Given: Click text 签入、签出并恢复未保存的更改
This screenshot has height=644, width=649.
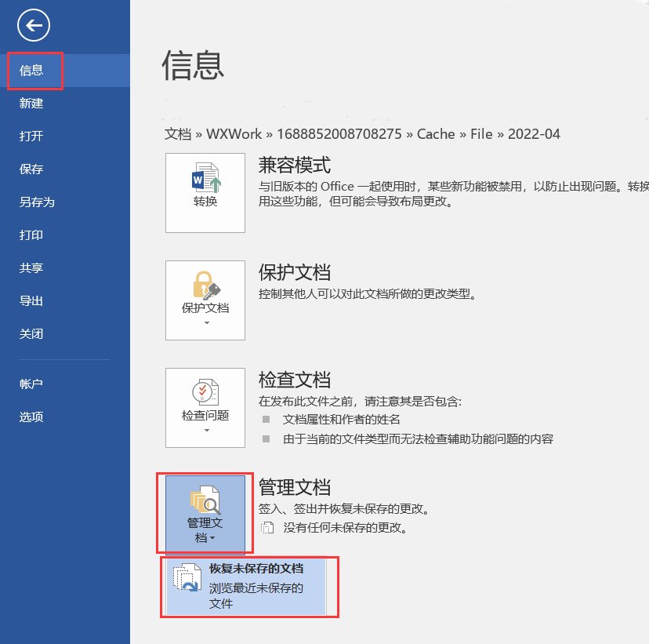Looking at the screenshot, I should point(343,508).
